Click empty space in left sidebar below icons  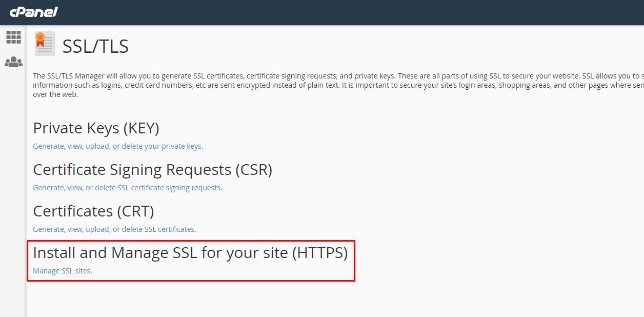[12, 205]
